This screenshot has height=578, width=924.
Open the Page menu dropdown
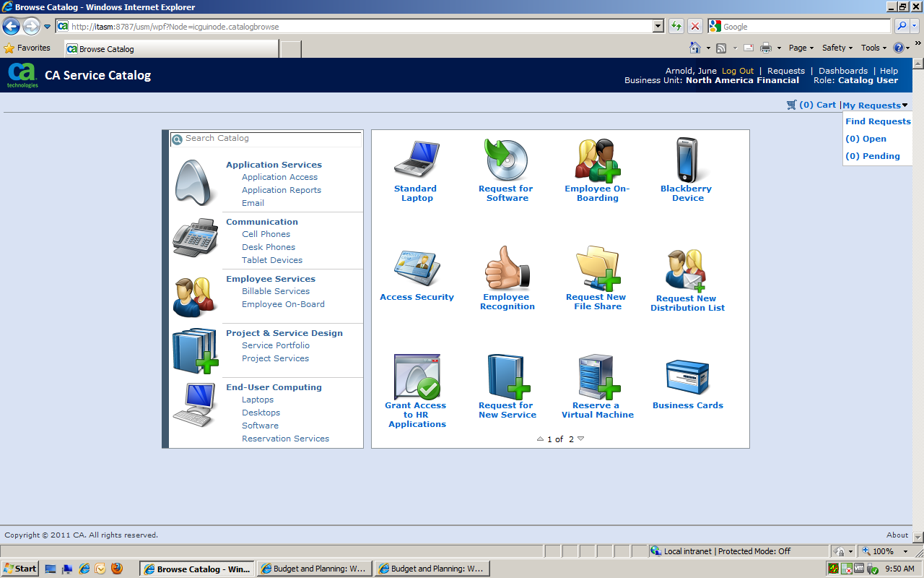click(x=801, y=48)
